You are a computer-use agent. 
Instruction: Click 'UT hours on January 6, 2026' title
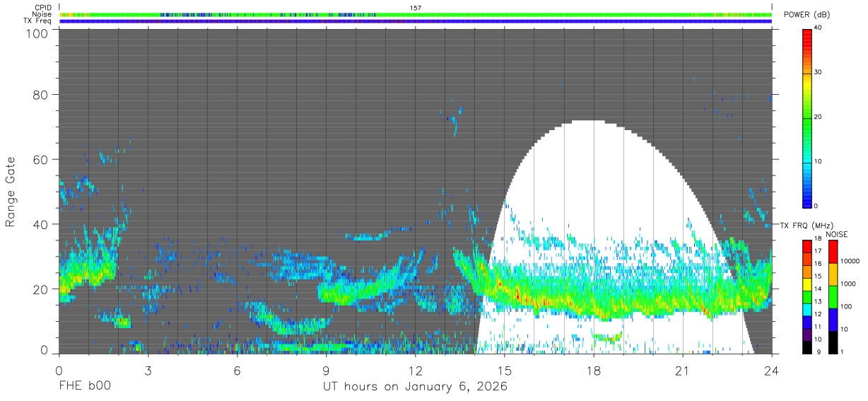point(416,387)
